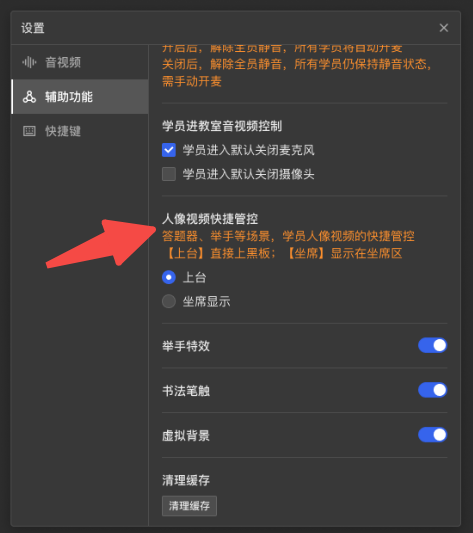This screenshot has height=533, width=473.
Task: Choose the 坐席显示 radio button
Action: [x=169, y=302]
